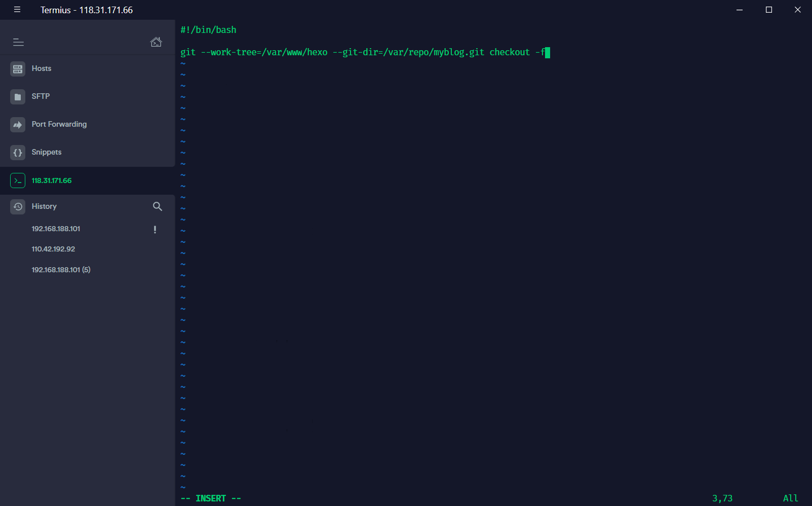
Task: Click the SFTP folder icon
Action: 18,97
